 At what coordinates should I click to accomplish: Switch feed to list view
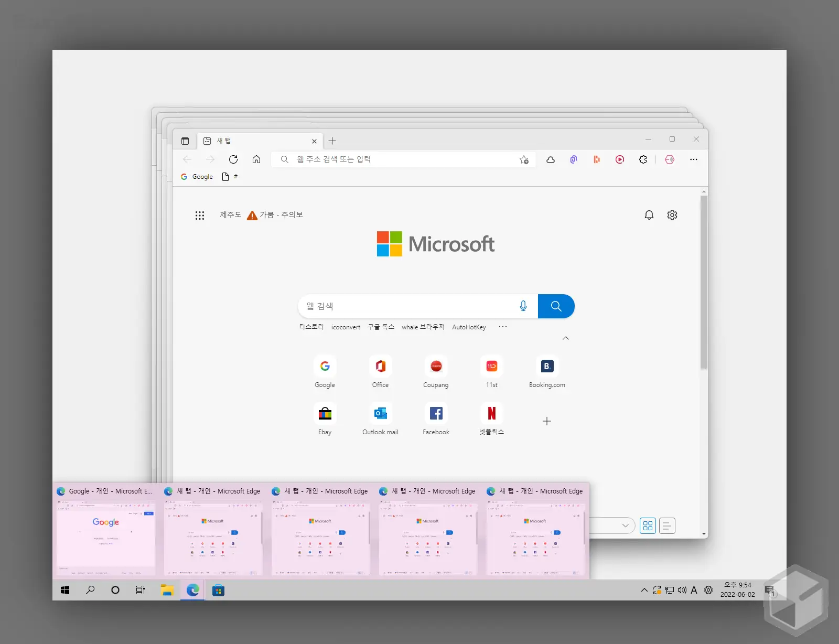tap(667, 525)
